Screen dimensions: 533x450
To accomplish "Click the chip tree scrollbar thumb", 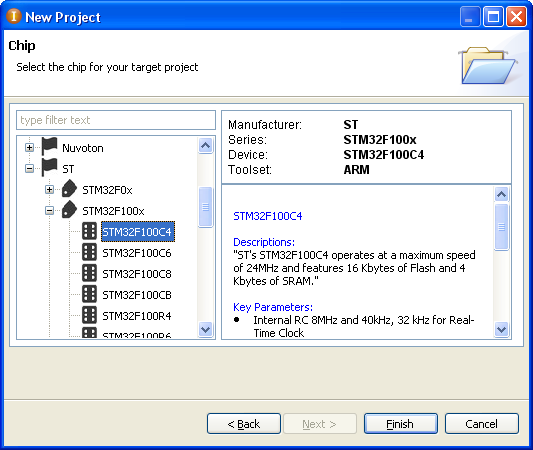I will (x=205, y=207).
